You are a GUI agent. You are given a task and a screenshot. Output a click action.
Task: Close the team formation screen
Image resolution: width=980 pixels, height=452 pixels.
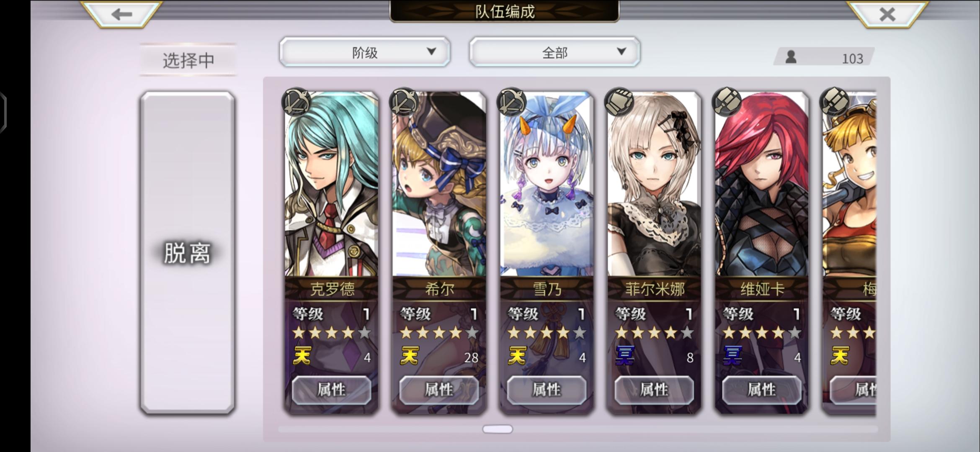point(887,14)
